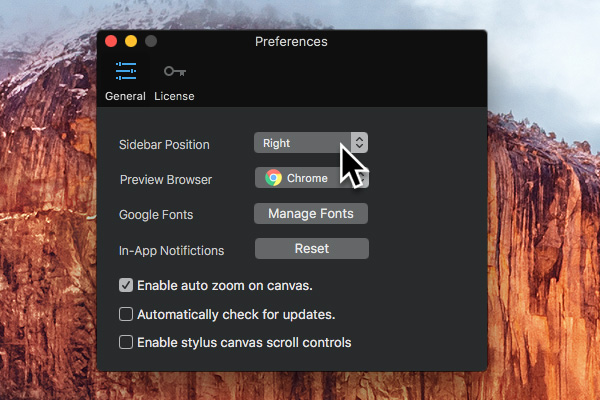Minimize the Preferences window with yellow button

pyautogui.click(x=131, y=41)
